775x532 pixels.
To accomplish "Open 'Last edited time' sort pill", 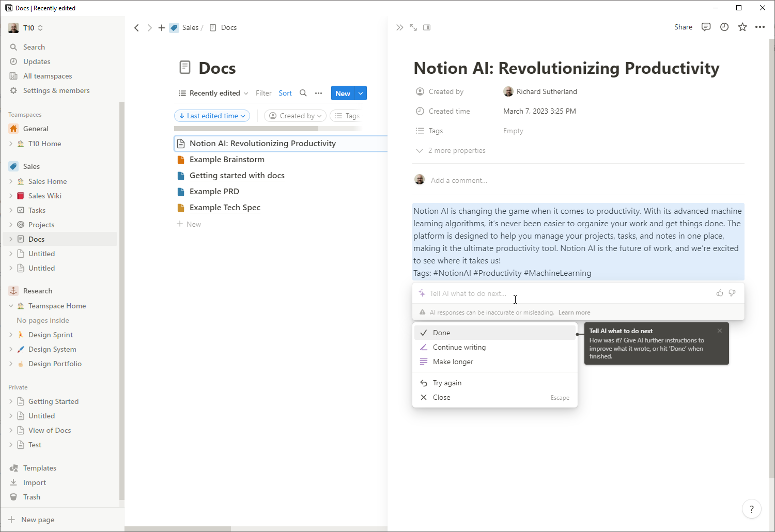I will click(x=212, y=116).
